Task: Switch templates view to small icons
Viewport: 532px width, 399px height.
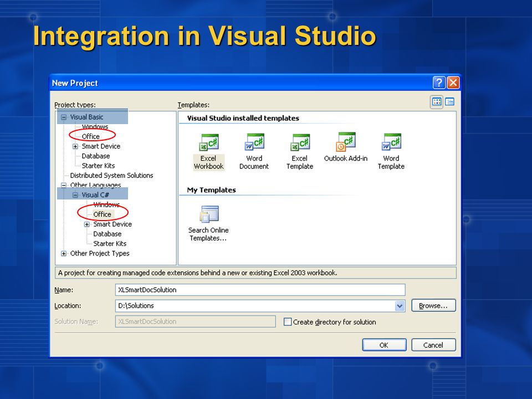Action: pyautogui.click(x=449, y=101)
